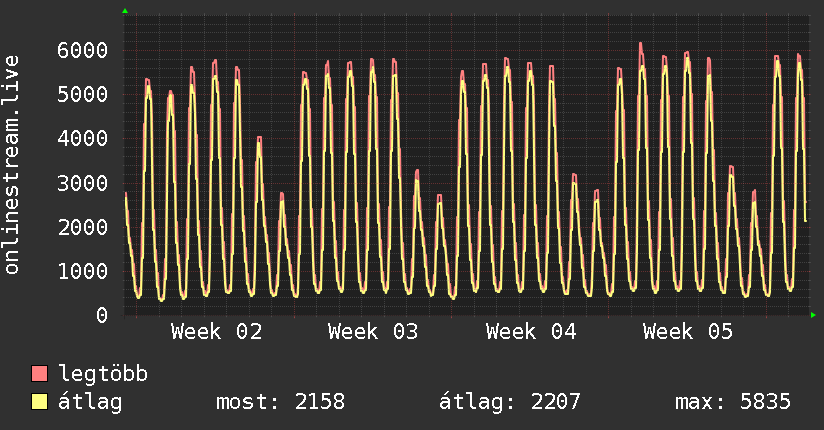The width and height of the screenshot is (824, 430).
Task: Click the 5000 Y-axis tick label
Action: tap(81, 95)
